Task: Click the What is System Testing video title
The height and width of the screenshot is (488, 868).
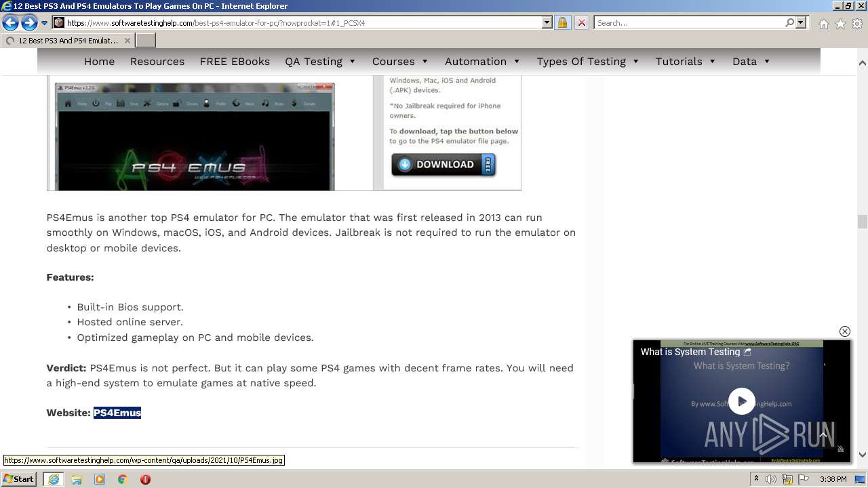Action: [x=690, y=352]
